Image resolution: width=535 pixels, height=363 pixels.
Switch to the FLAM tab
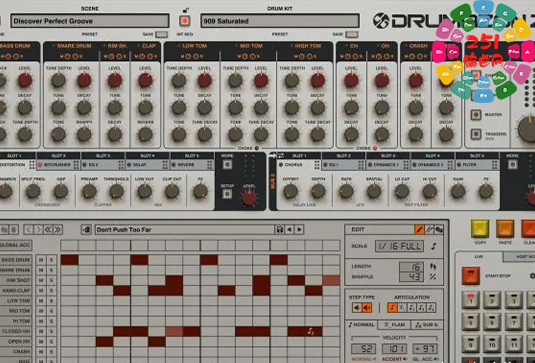(394, 325)
